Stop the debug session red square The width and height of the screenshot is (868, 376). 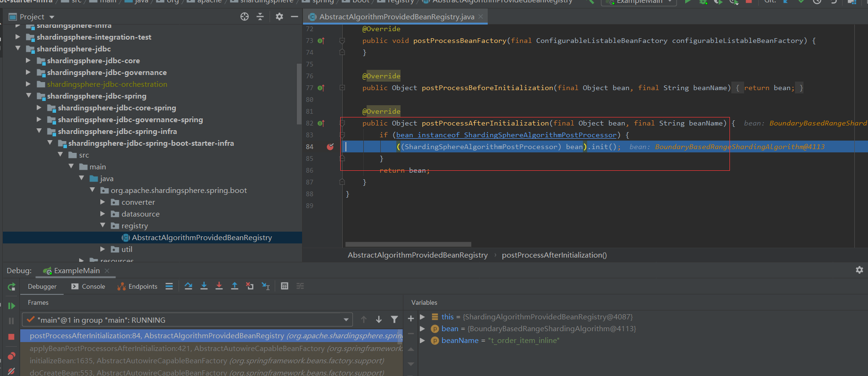11,337
